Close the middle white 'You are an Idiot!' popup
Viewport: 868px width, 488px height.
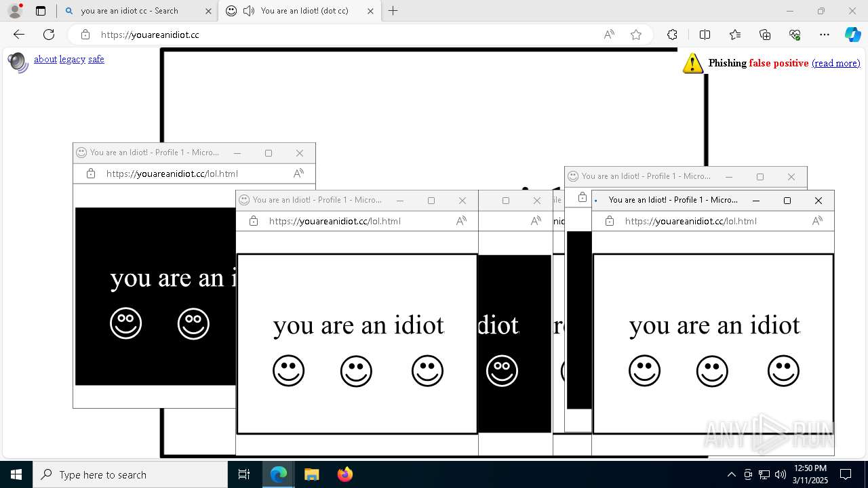pyautogui.click(x=462, y=201)
